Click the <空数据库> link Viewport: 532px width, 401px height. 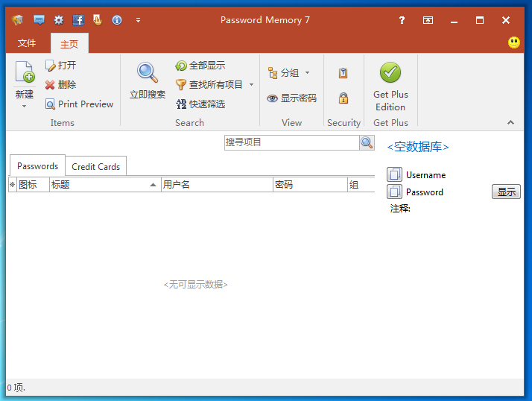click(x=418, y=147)
